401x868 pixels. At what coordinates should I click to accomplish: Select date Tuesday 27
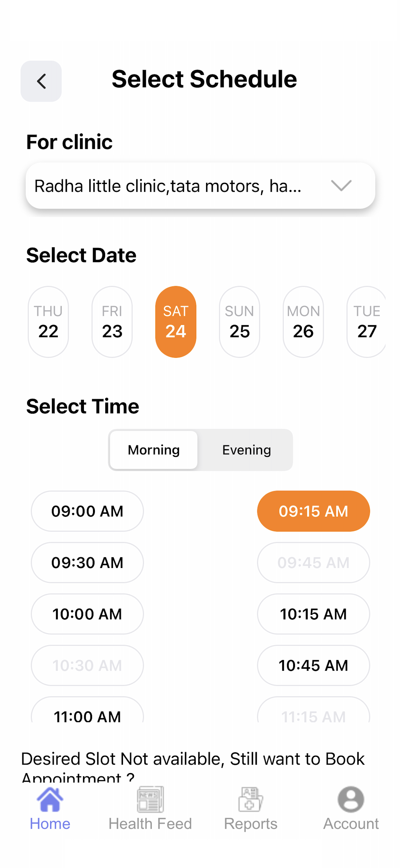366,322
